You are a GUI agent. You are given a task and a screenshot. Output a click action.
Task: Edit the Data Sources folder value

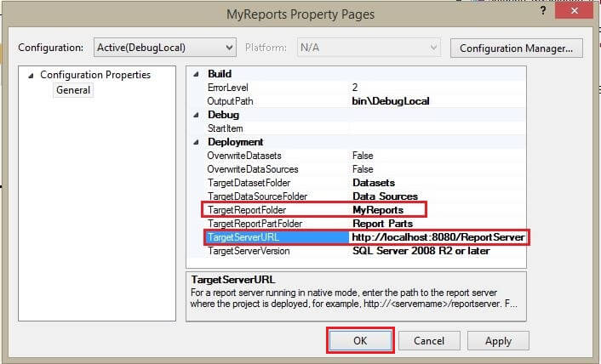386,196
